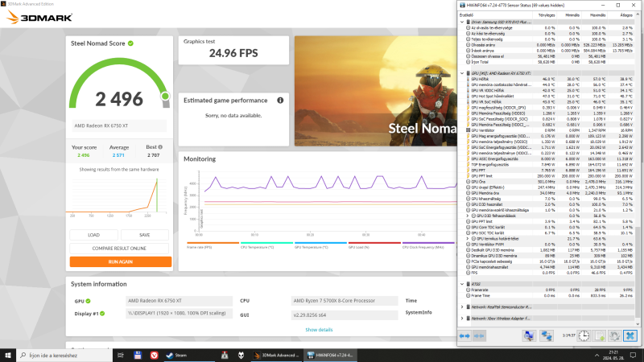The height and width of the screenshot is (362, 644).
Task: Click the Átlagos column header in HWiNFO
Action: 621,14
